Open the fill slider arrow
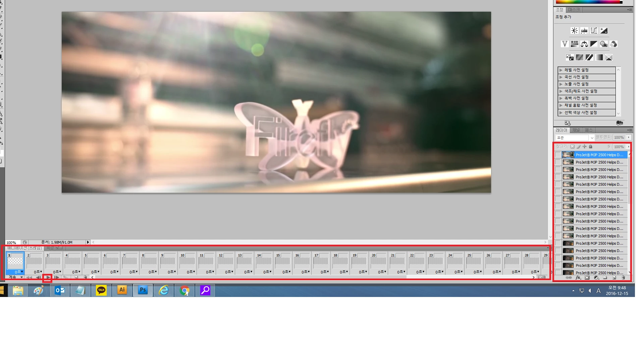Image resolution: width=644 pixels, height=362 pixels. [x=629, y=147]
